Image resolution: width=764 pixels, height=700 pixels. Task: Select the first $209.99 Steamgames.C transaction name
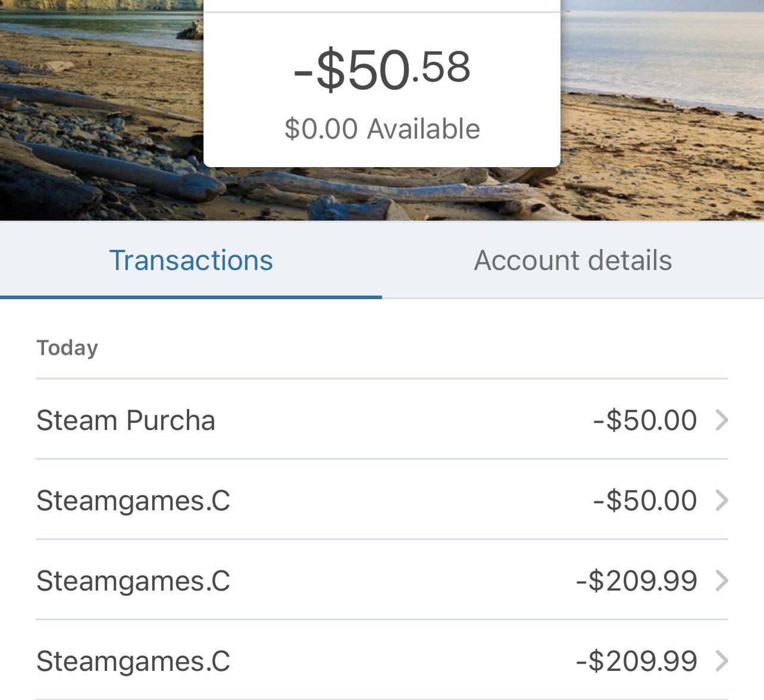(x=133, y=581)
